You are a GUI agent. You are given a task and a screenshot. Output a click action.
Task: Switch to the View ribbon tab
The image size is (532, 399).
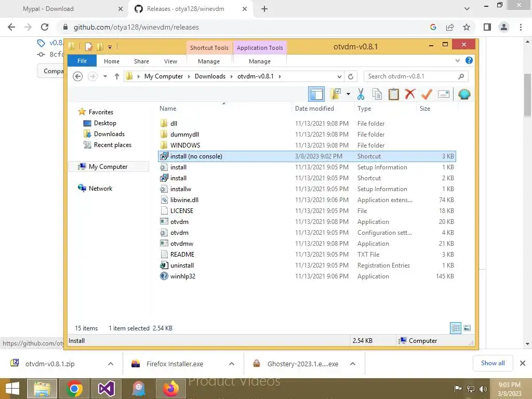[170, 61]
